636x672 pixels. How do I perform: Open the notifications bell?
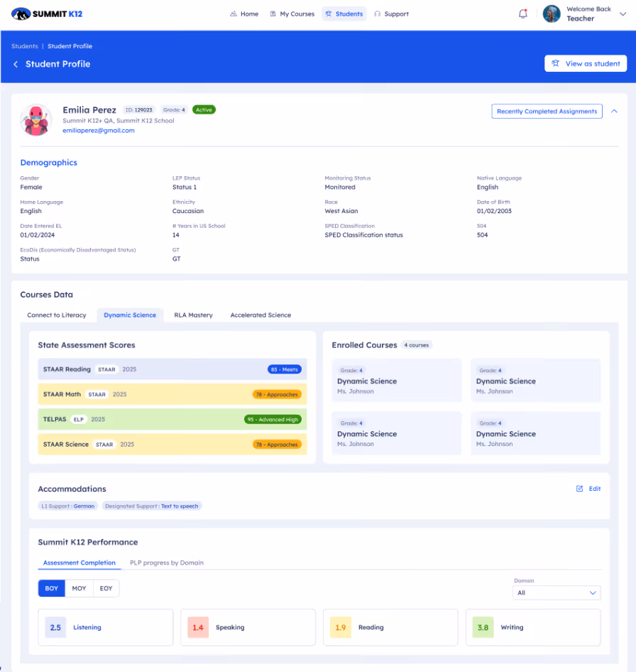point(522,13)
